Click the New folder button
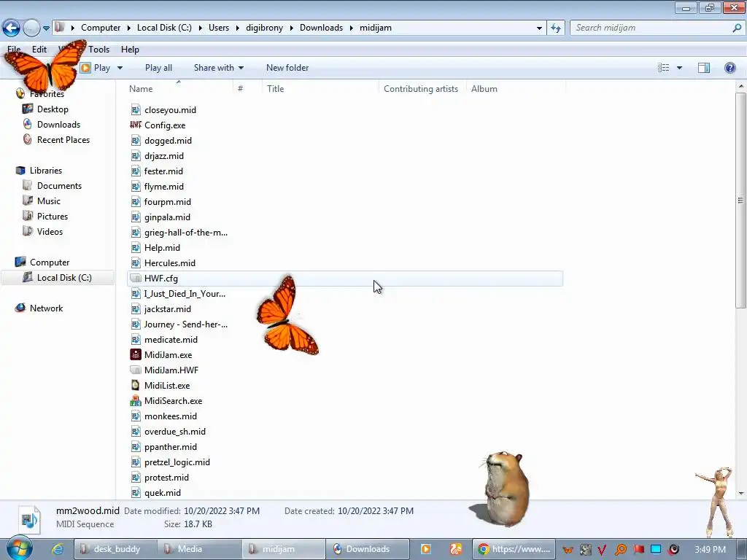747x560 pixels. pyautogui.click(x=287, y=68)
